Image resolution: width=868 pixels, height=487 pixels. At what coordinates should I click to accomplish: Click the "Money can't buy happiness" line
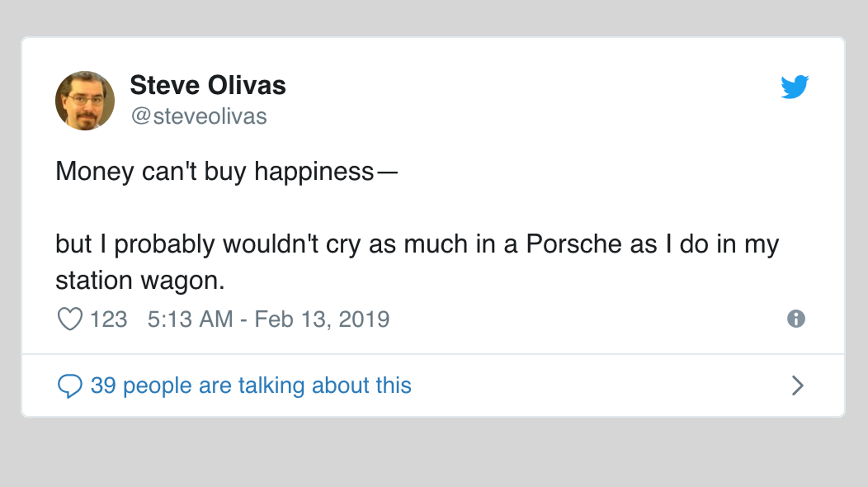coord(215,171)
